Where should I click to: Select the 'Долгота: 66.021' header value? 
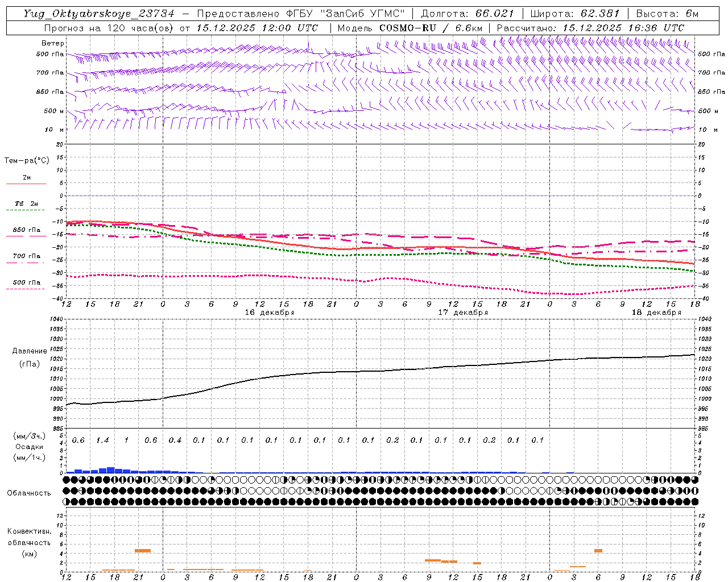(x=467, y=14)
